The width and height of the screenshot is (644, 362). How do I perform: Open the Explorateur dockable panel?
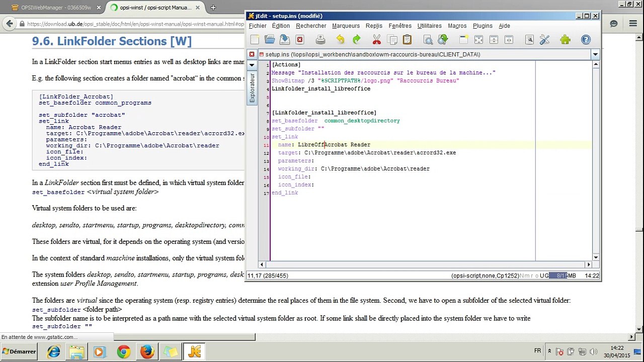click(252, 88)
